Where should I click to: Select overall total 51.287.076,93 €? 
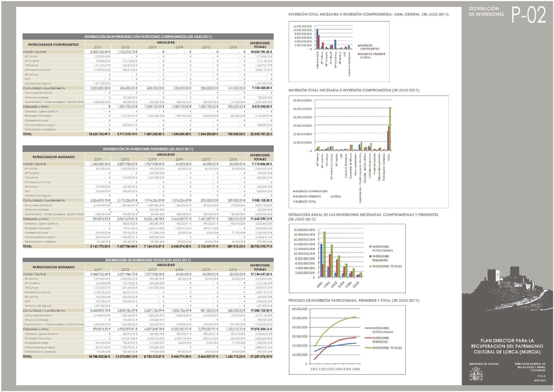(261, 357)
